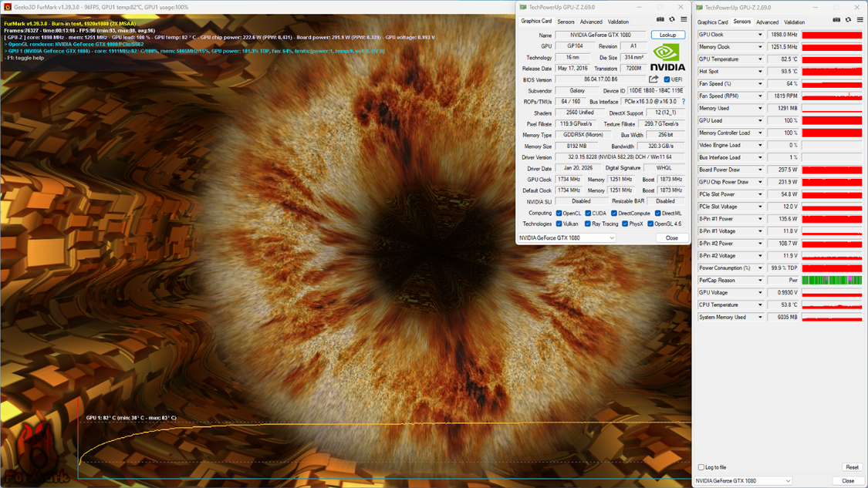Toggle the DirectCompute checkbox
Image resolution: width=868 pixels, height=488 pixels.
click(x=614, y=213)
